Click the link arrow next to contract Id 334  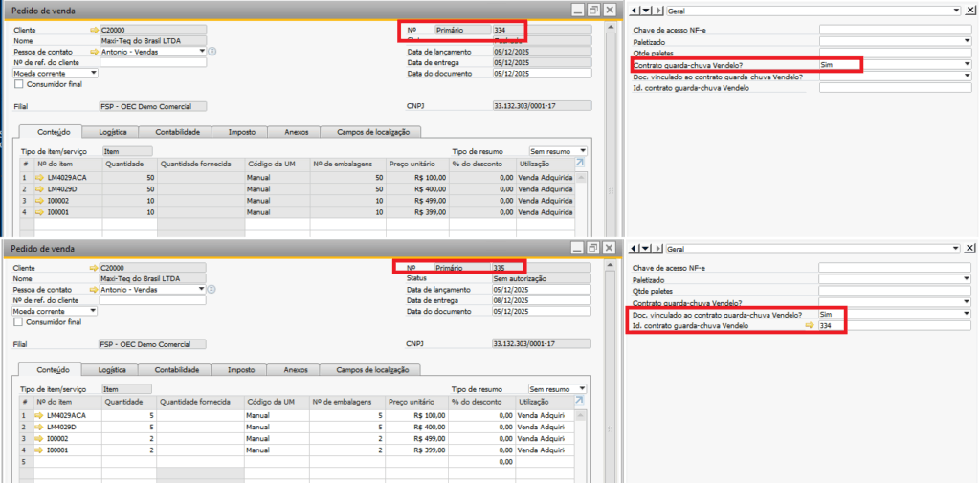[810, 326]
